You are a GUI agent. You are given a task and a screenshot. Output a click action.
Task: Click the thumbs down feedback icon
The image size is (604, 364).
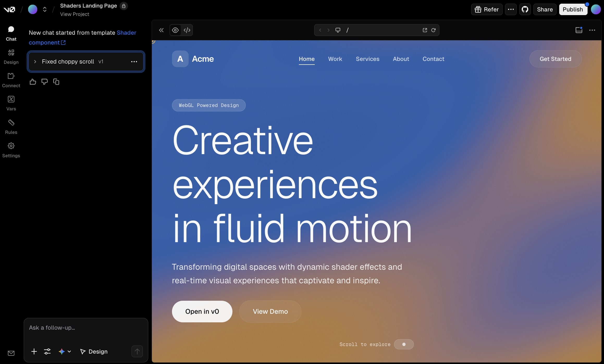point(45,82)
